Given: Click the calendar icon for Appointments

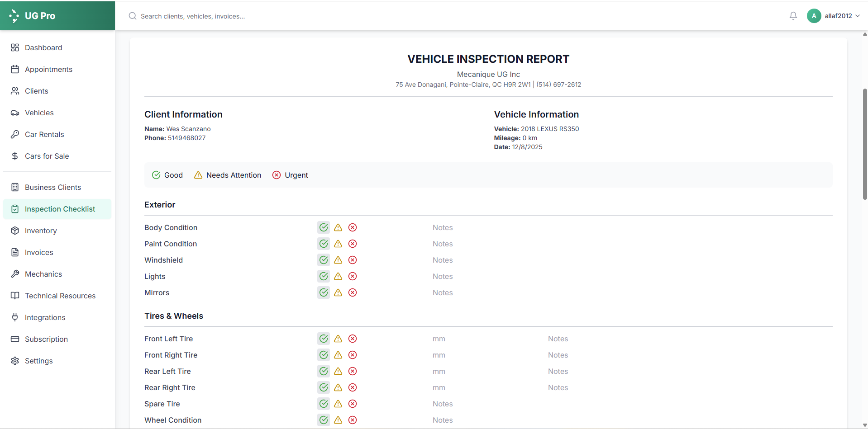Looking at the screenshot, I should (15, 69).
